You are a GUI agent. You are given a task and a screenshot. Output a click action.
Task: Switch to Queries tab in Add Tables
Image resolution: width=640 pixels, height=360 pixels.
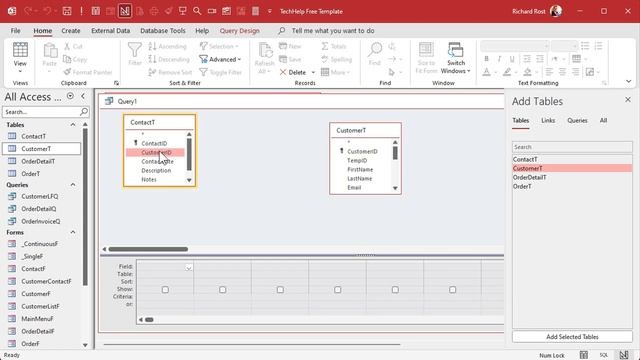click(577, 120)
